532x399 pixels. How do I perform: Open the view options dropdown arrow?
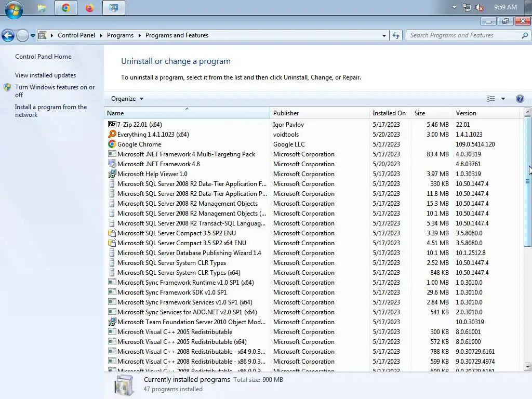coord(503,99)
